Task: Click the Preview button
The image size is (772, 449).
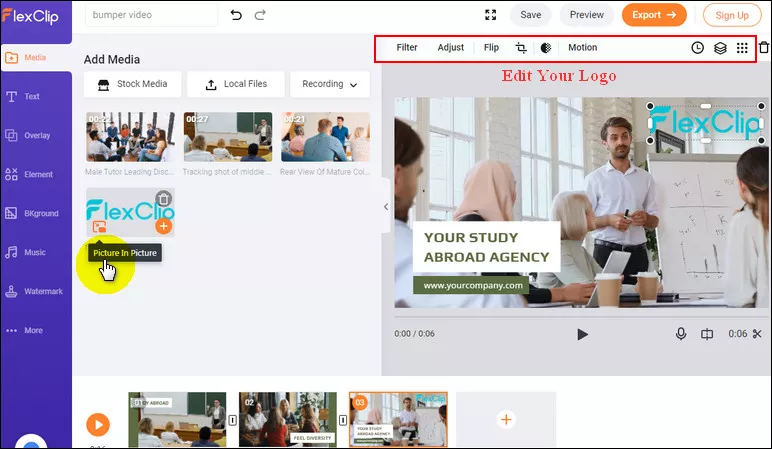Action: 586,15
